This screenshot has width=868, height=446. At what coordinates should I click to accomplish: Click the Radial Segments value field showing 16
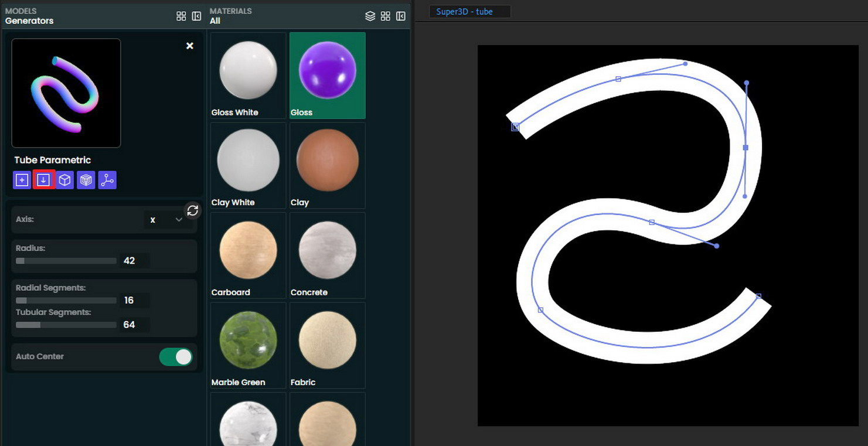135,301
